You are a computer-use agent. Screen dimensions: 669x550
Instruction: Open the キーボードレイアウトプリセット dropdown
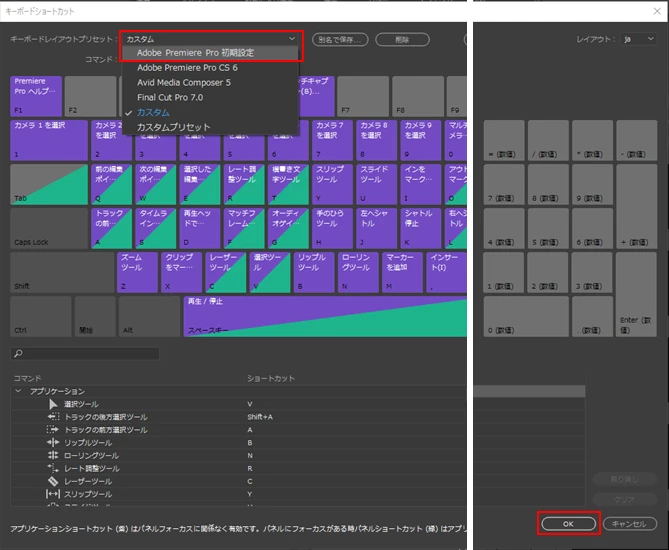pos(211,39)
